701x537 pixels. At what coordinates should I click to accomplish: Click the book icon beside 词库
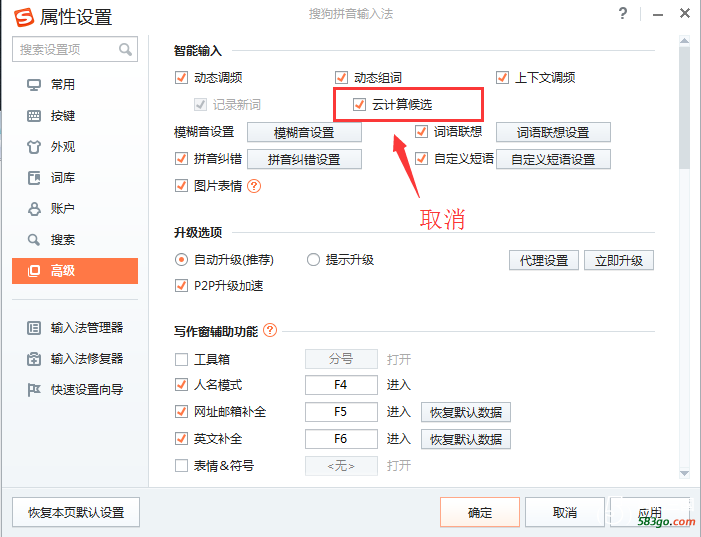pos(34,178)
